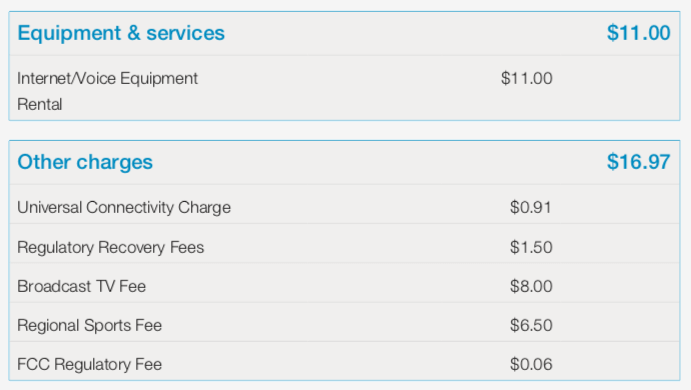Select the $1.50 regulatory recovery amount
This screenshot has width=691, height=390.
pos(531,247)
